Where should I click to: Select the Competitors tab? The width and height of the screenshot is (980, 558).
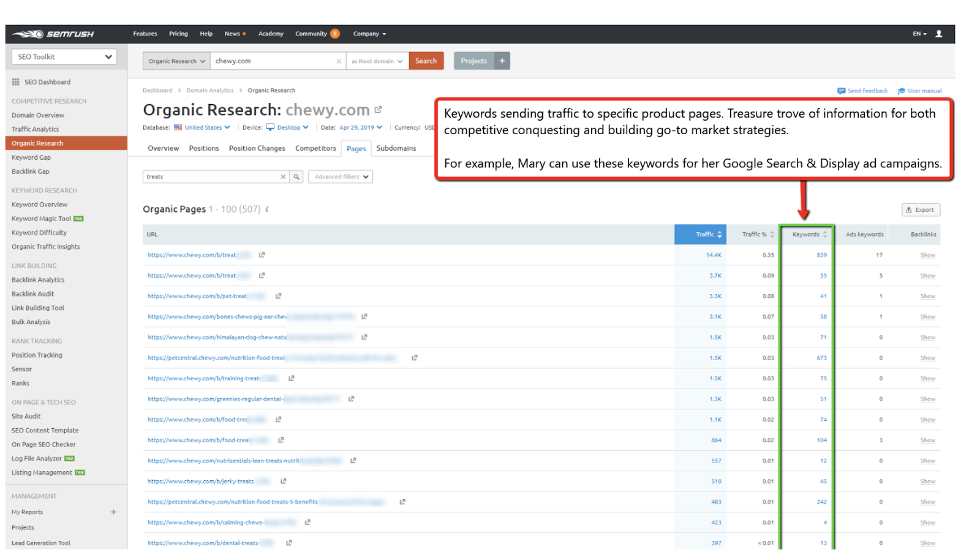coord(315,148)
